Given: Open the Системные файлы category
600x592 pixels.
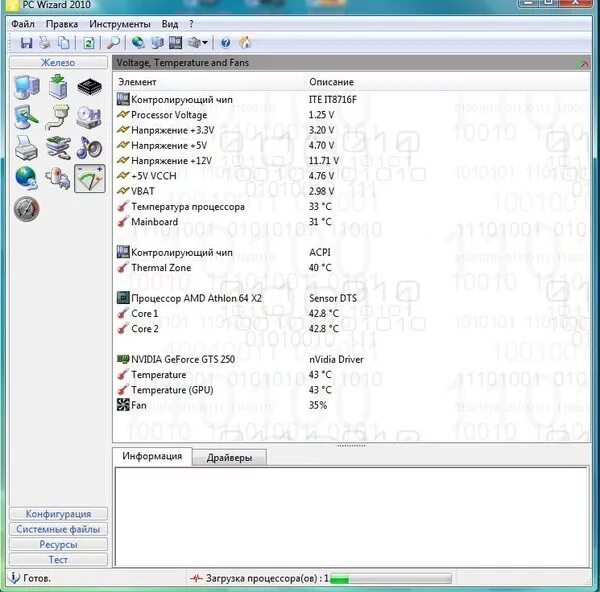Looking at the screenshot, I should 58,529.
